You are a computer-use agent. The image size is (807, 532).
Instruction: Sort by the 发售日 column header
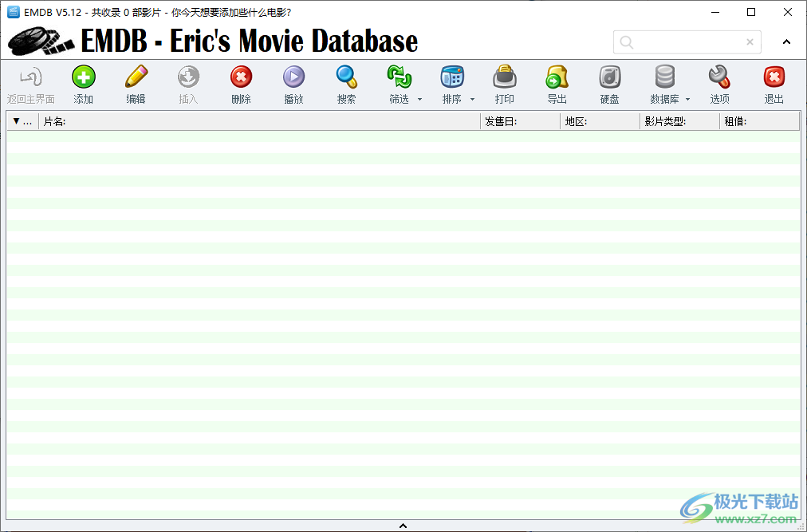coord(520,121)
